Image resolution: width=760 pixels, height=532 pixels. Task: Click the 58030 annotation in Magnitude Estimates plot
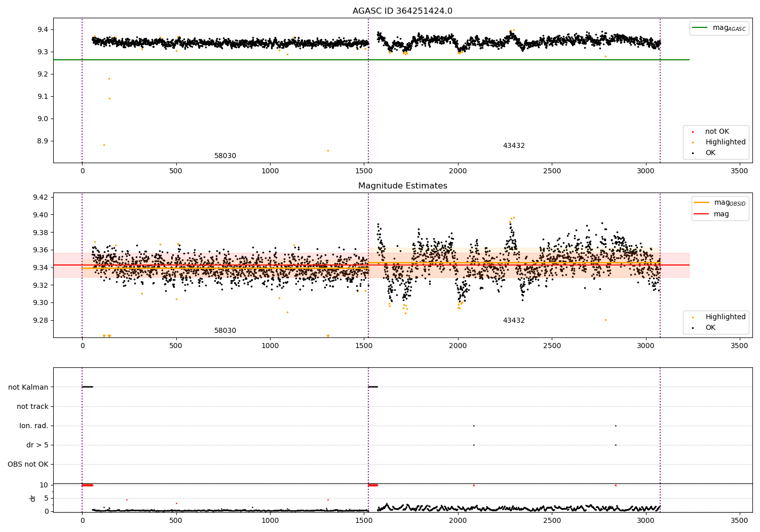point(225,331)
